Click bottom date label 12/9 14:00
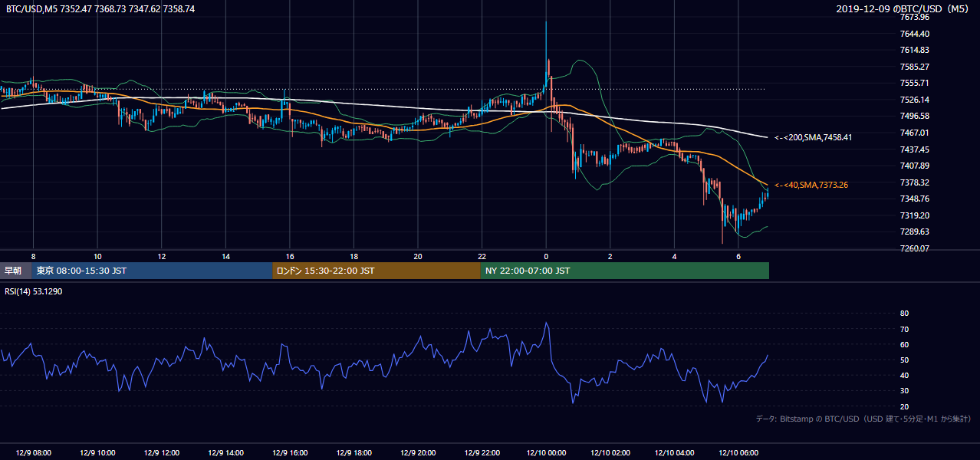980x460 pixels. pyautogui.click(x=225, y=453)
